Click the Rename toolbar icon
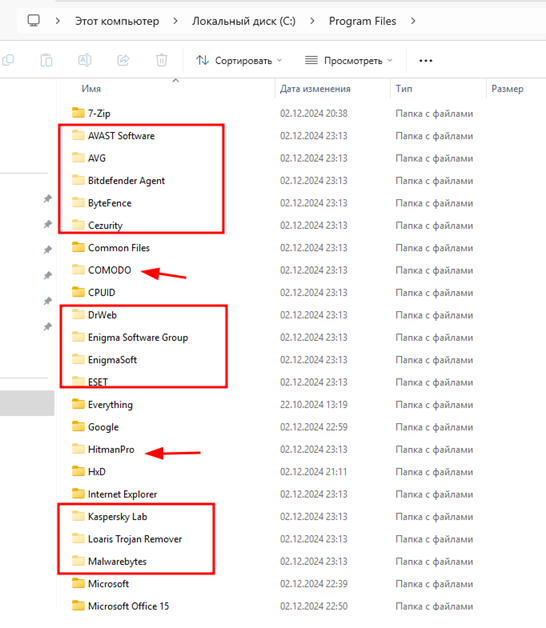 pyautogui.click(x=85, y=60)
